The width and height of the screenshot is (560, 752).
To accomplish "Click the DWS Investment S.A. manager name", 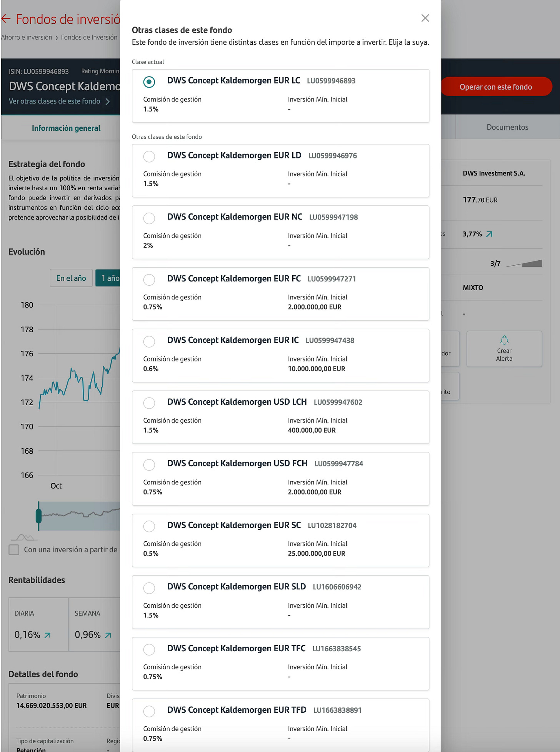I will pyautogui.click(x=494, y=173).
